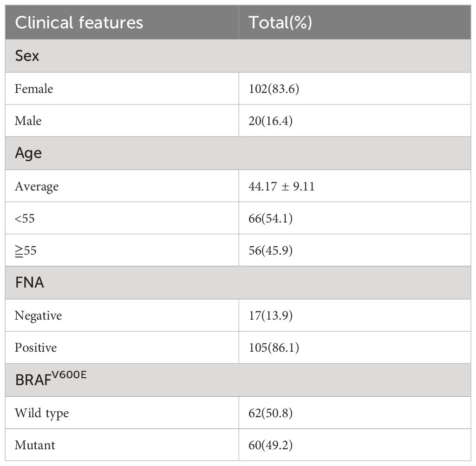Click the 60(49.2) value cell
476x466 pixels.
pos(270,445)
